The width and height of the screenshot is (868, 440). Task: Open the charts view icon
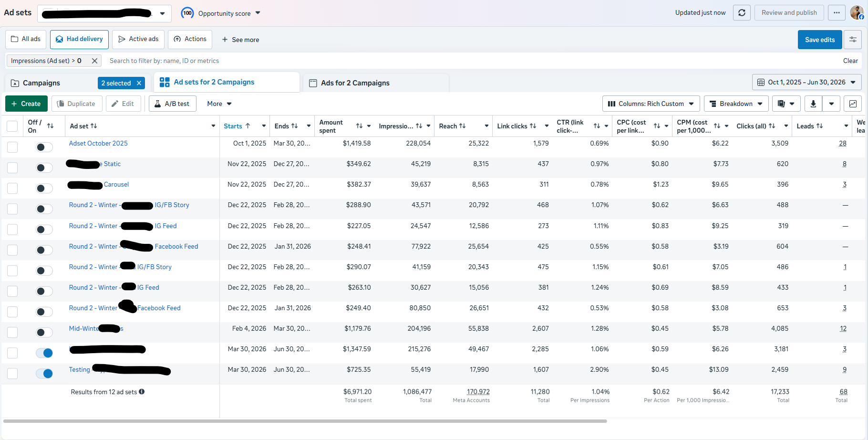pos(853,104)
